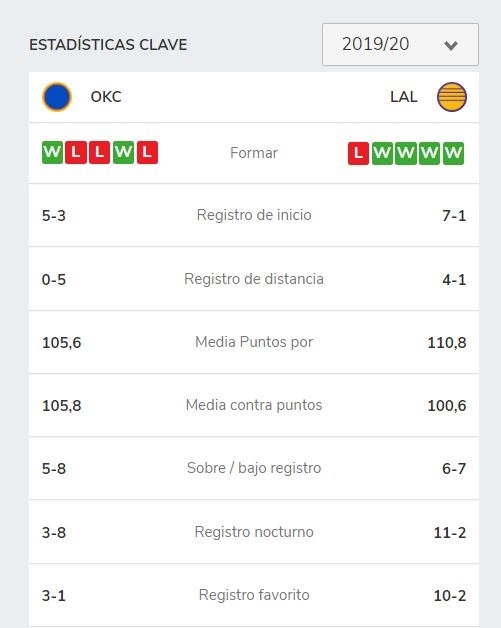Click OKC's second form badge, a red L
The width and height of the screenshot is (501, 628).
[76, 153]
